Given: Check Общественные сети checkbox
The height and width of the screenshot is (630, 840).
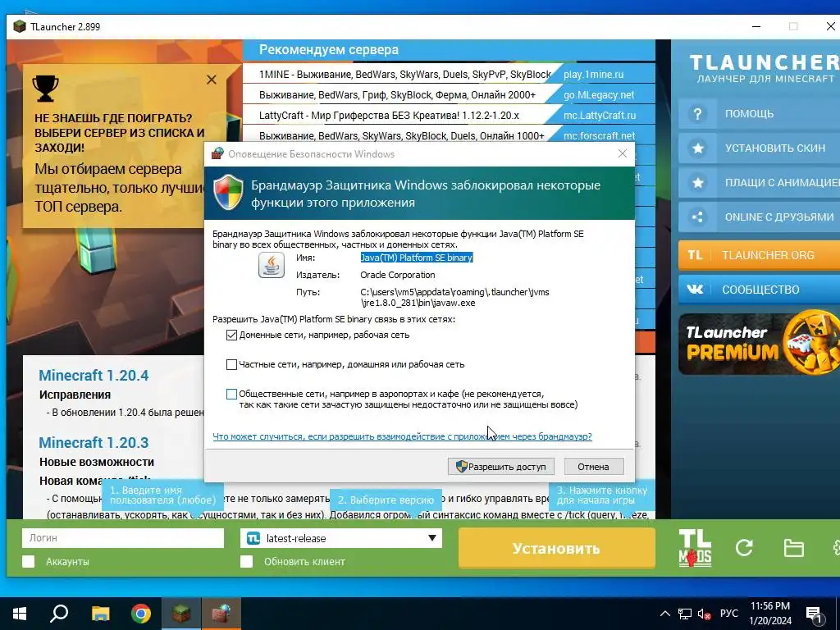Looking at the screenshot, I should coord(231,395).
